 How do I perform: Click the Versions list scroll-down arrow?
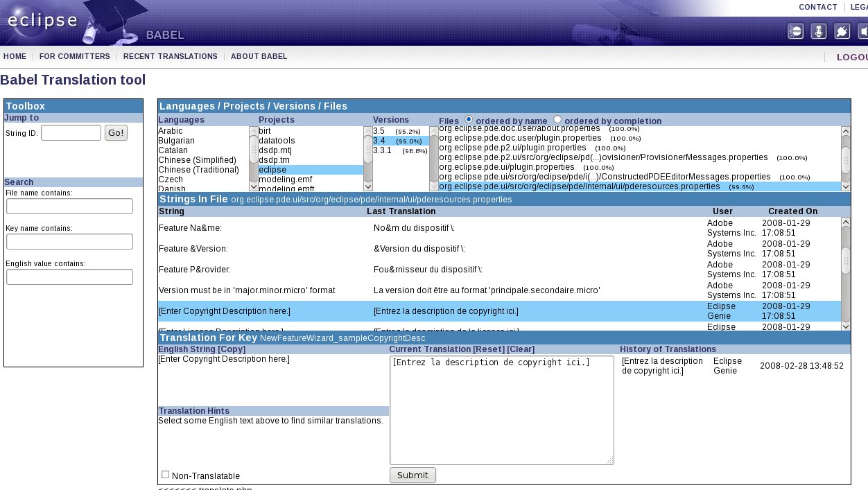pyautogui.click(x=433, y=186)
